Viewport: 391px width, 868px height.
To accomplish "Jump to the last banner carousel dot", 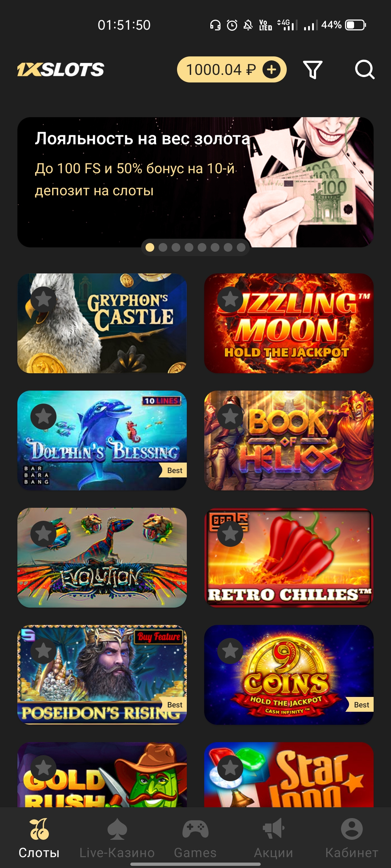I will [x=241, y=247].
